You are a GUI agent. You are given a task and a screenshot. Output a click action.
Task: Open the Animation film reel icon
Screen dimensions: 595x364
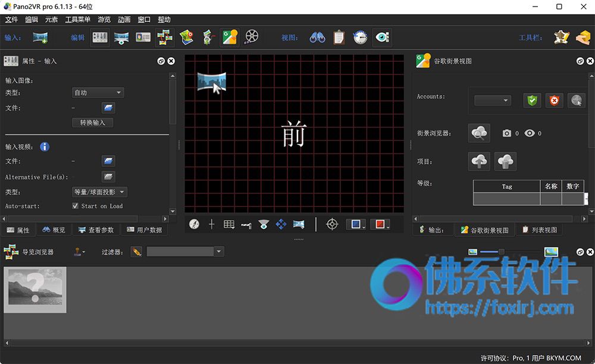click(x=251, y=37)
